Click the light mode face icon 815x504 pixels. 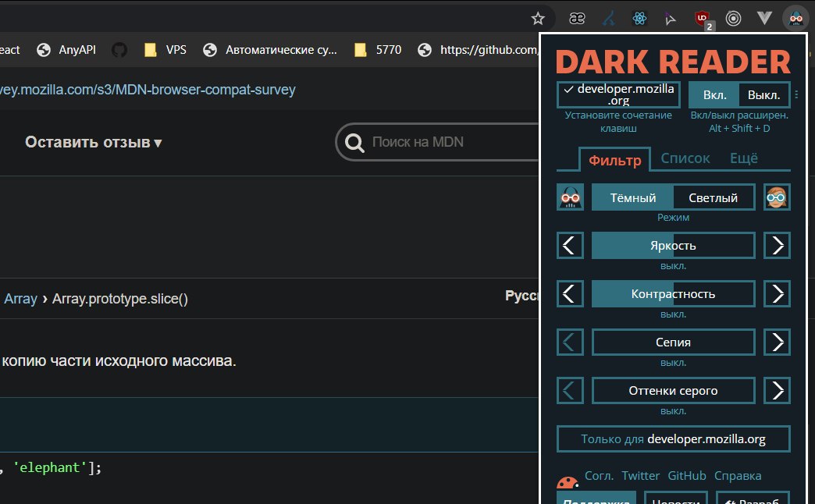point(777,197)
